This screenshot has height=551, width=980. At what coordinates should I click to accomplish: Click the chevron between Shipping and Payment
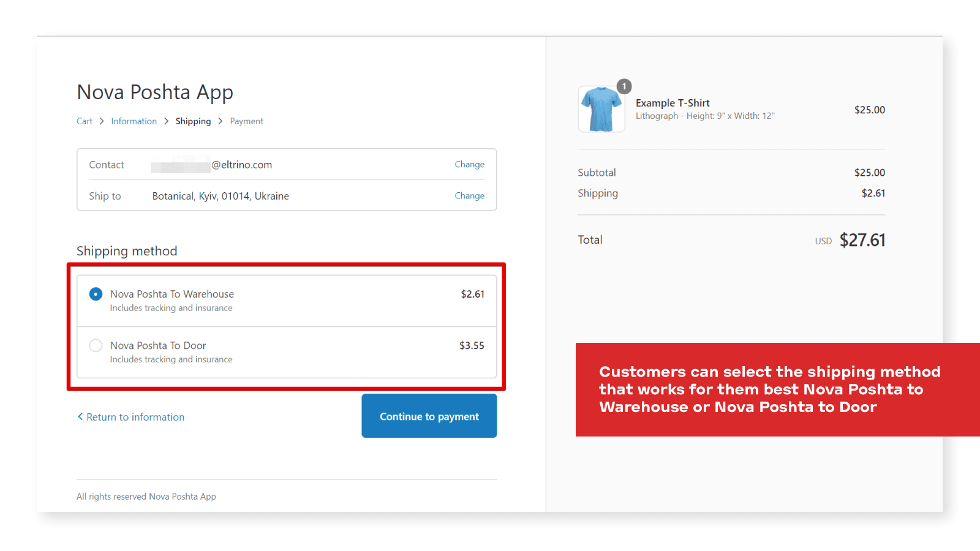221,121
